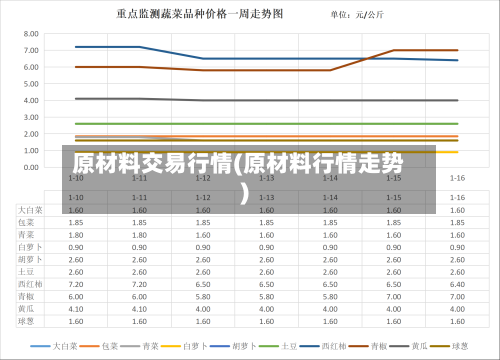This screenshot has width=500, height=360.
Task: Select the 白萝卜 row label in the table
Action: [30, 247]
